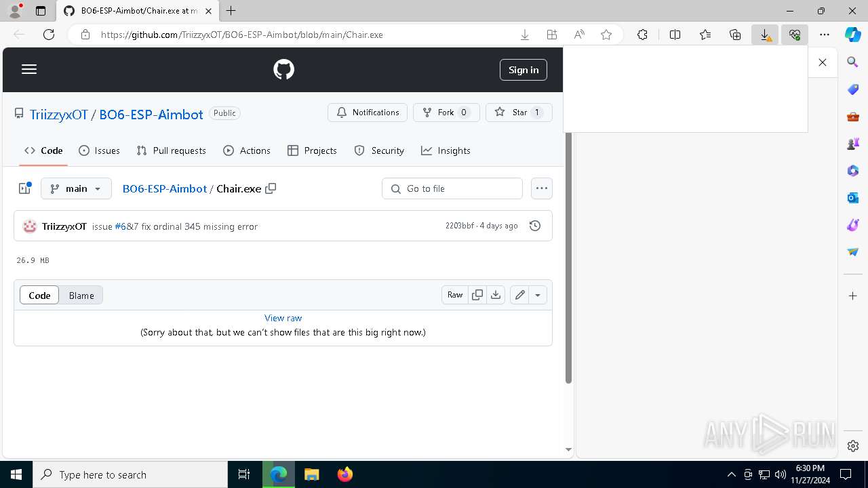Open the Pull requests tab

(171, 150)
